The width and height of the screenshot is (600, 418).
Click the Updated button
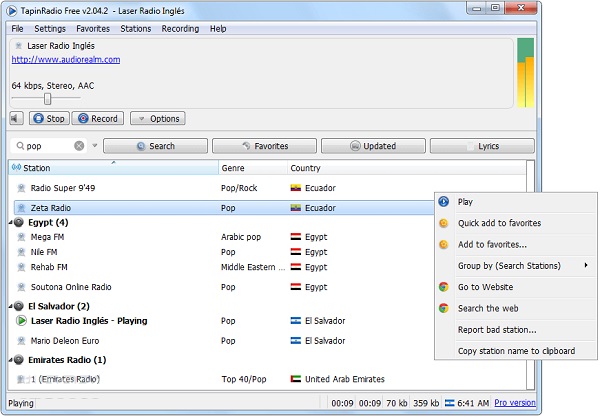click(373, 146)
